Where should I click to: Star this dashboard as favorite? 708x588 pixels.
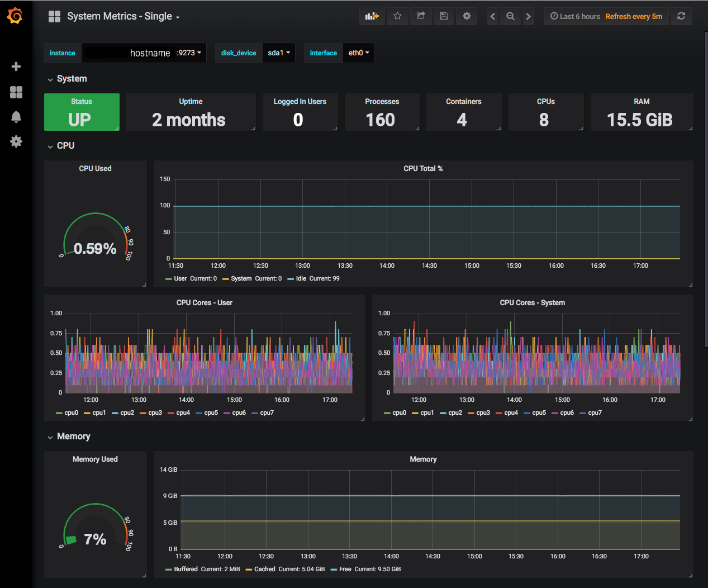pos(397,16)
